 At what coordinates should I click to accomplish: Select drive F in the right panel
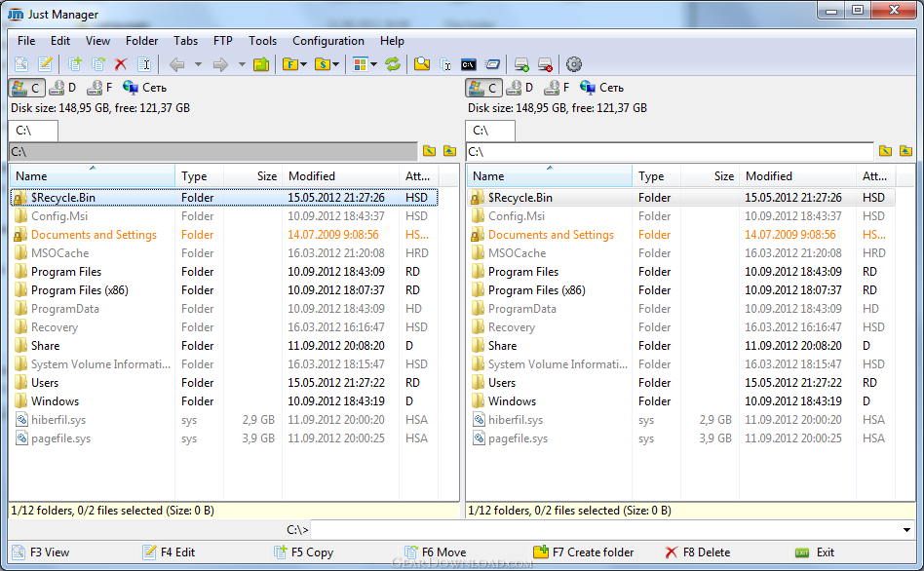557,88
